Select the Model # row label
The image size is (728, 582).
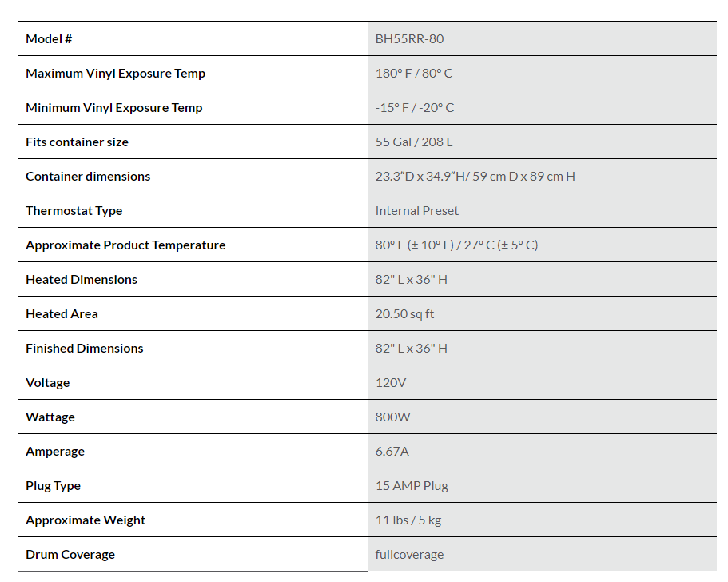[49, 38]
